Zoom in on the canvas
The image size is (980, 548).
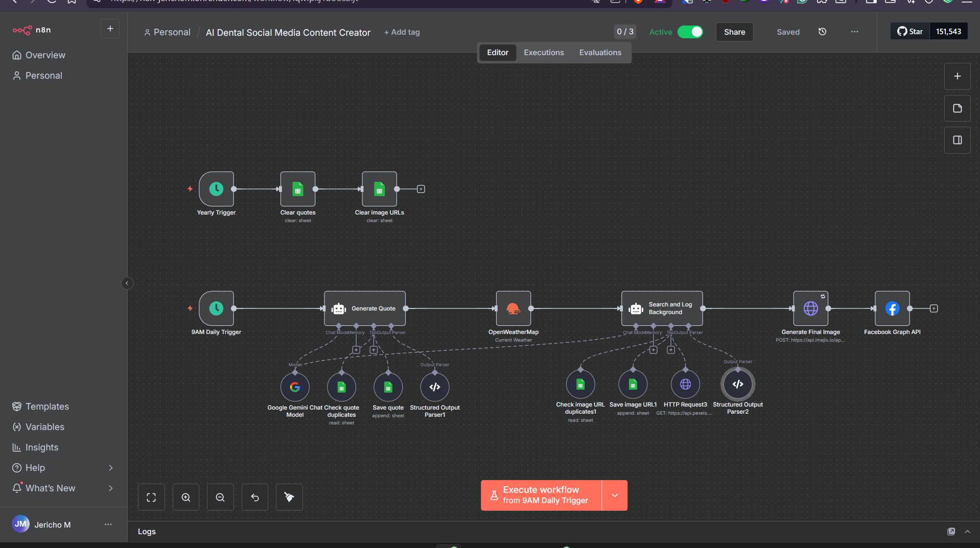point(186,497)
